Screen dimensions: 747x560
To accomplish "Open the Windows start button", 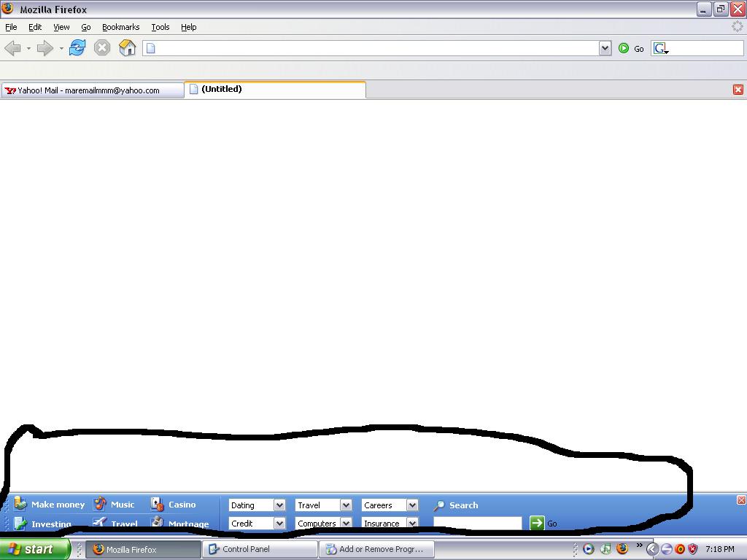I will tap(35, 549).
